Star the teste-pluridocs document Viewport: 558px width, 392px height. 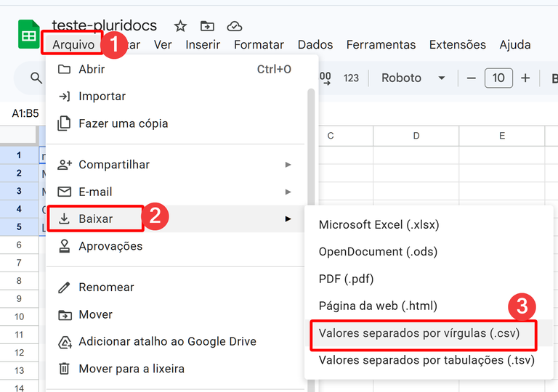(180, 26)
